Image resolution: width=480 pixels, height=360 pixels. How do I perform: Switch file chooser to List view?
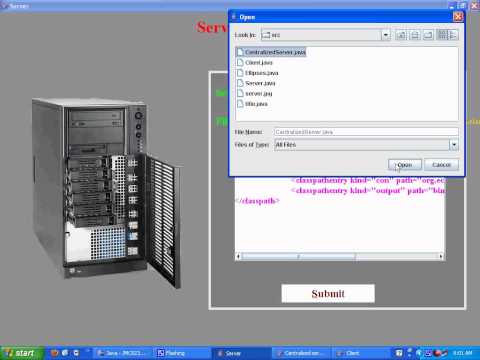pyautogui.click(x=442, y=35)
